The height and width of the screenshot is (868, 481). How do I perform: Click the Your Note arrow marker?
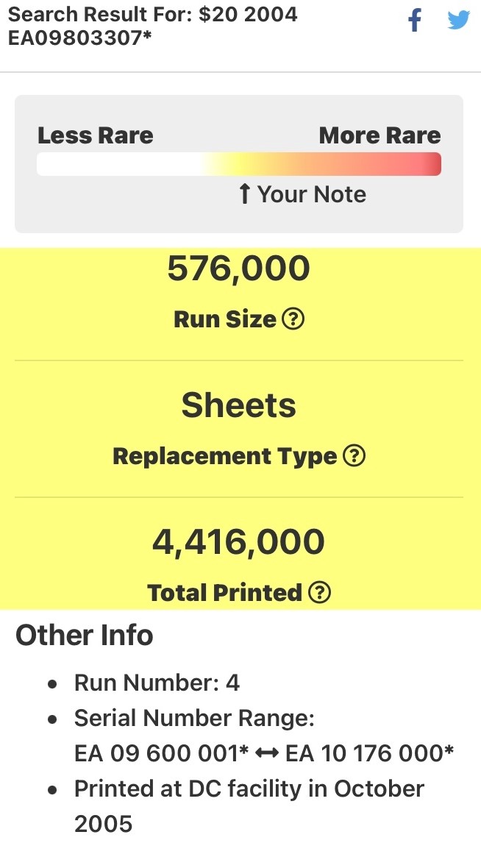pyautogui.click(x=245, y=194)
